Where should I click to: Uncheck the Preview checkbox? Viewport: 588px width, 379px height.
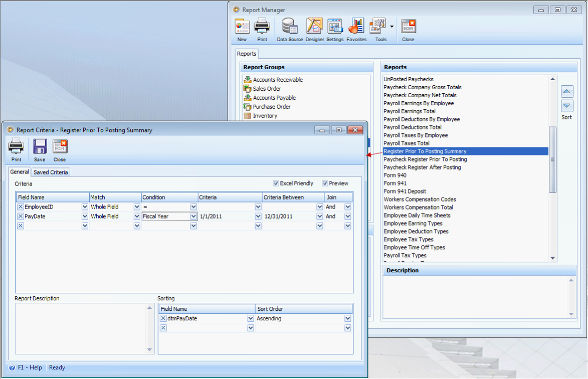pos(325,183)
